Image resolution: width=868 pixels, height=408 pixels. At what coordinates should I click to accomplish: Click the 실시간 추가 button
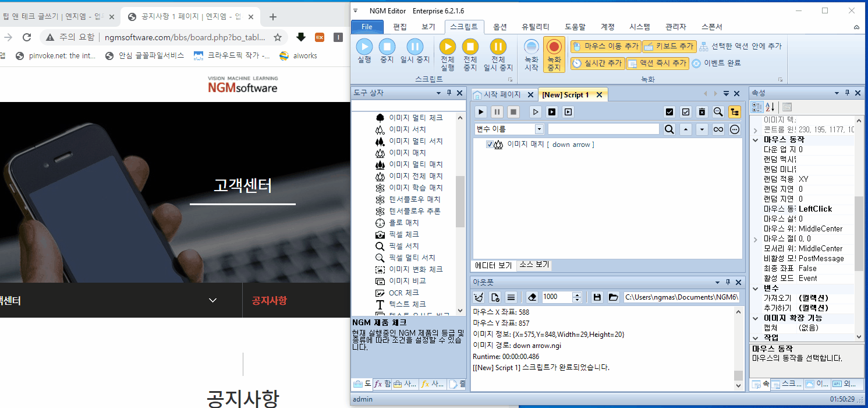(x=597, y=63)
